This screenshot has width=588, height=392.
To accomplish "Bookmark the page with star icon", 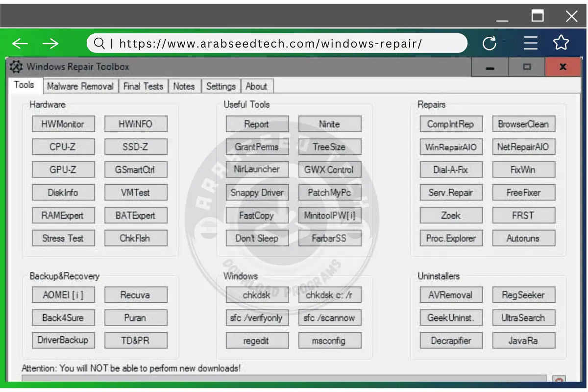I will (561, 43).
